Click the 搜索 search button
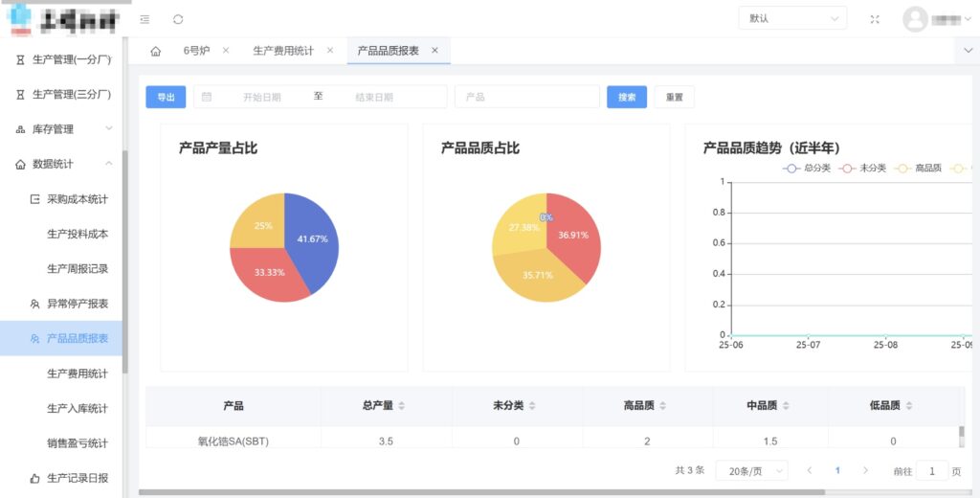This screenshot has width=980, height=498. point(627,97)
